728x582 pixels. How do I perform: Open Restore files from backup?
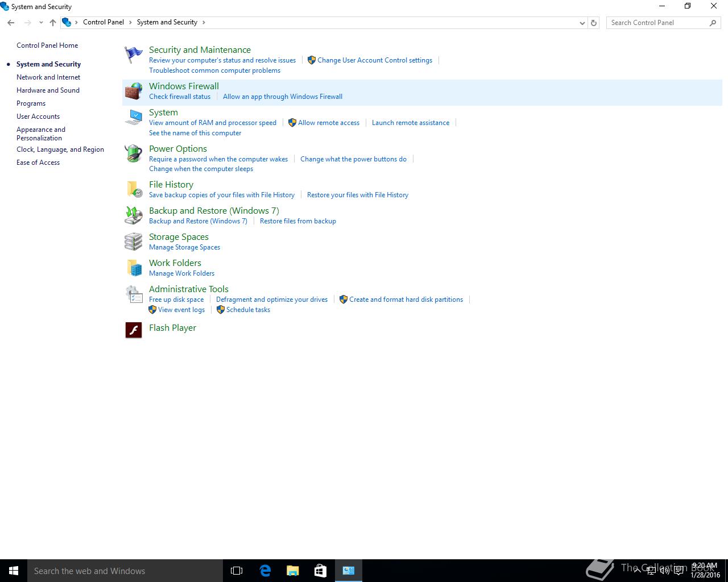(298, 221)
